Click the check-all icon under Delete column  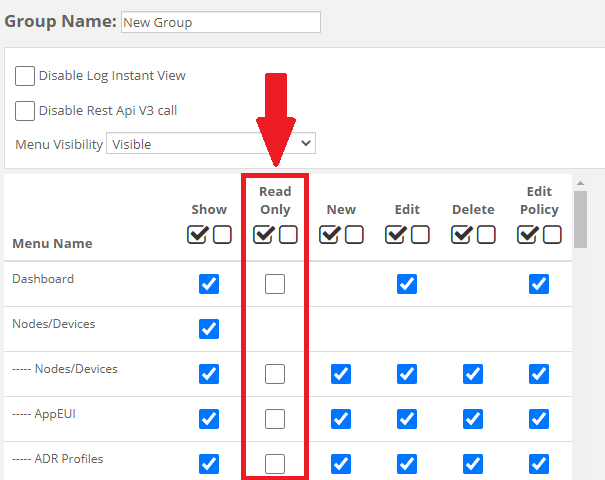tap(462, 234)
